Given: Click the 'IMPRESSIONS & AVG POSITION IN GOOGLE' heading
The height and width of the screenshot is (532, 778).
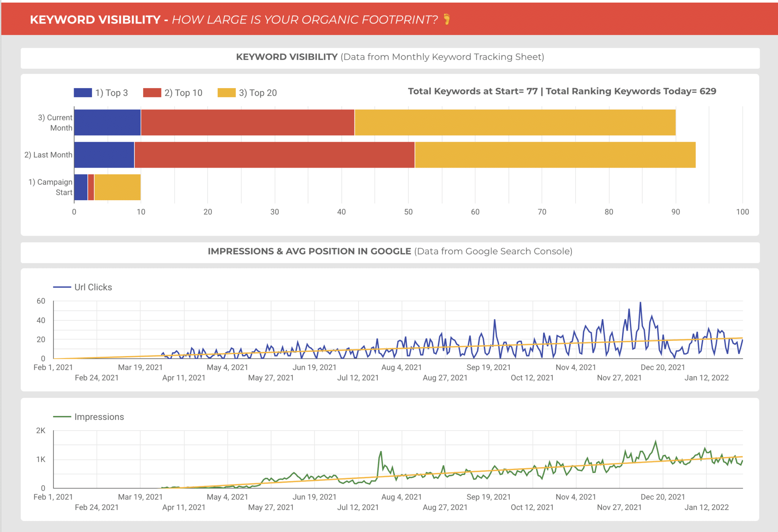Looking at the screenshot, I should pos(309,251).
